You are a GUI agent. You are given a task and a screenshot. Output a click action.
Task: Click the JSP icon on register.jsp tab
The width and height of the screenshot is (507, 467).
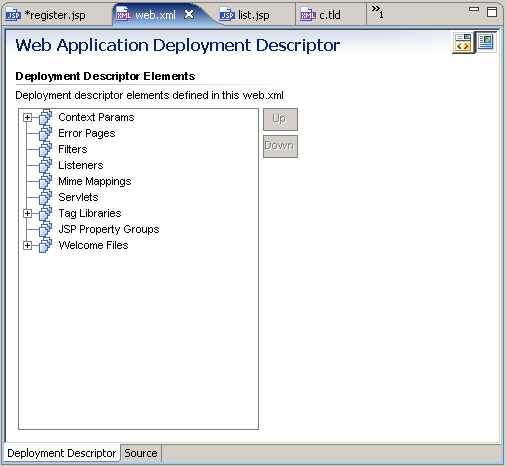[x=13, y=14]
